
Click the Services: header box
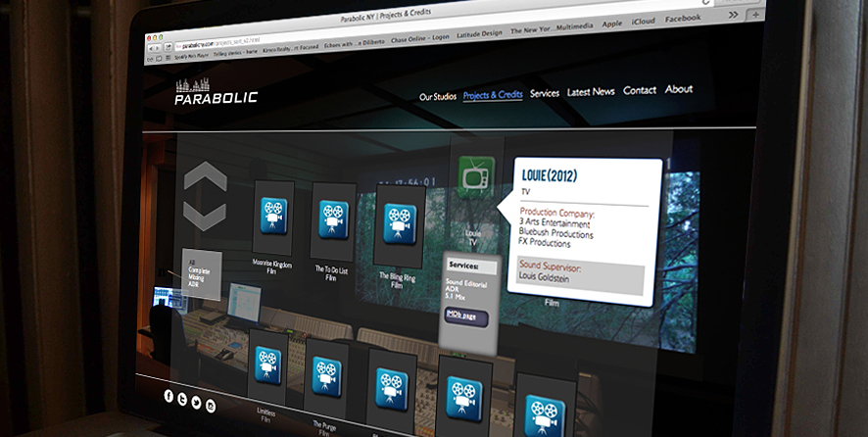coord(471,267)
